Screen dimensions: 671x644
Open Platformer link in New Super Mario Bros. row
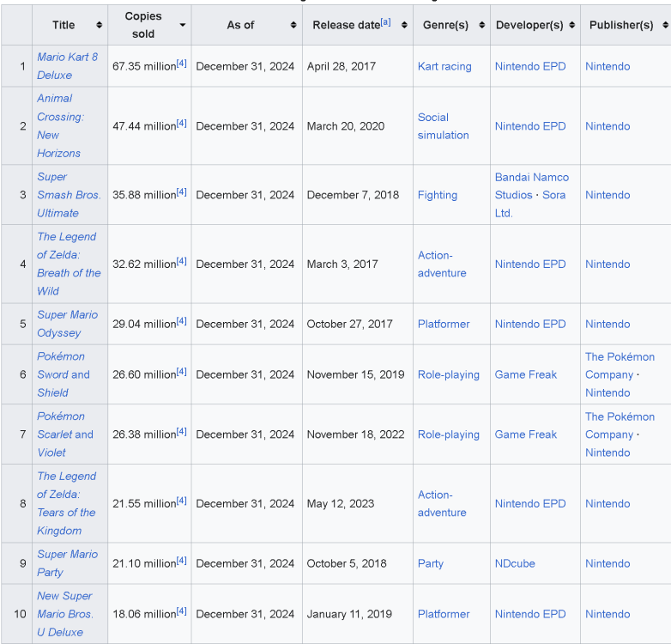tap(444, 614)
